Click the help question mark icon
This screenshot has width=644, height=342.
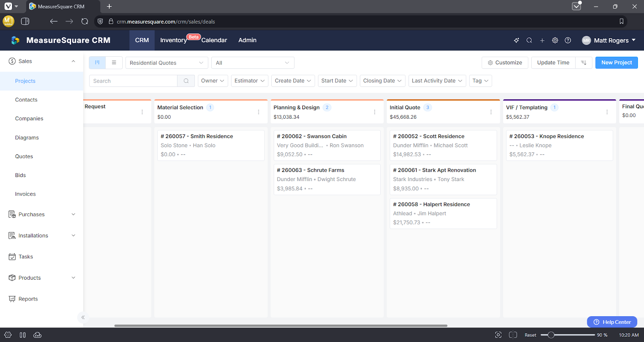point(568,40)
